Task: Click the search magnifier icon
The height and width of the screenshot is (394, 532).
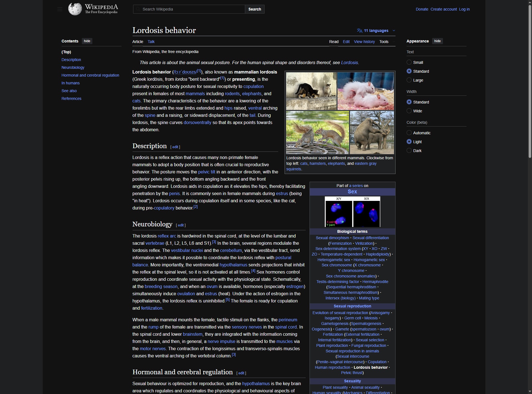Action: [x=138, y=9]
